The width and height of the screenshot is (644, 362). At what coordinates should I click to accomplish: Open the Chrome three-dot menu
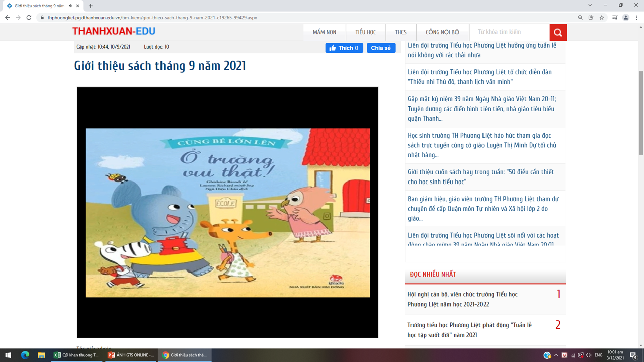tap(637, 18)
